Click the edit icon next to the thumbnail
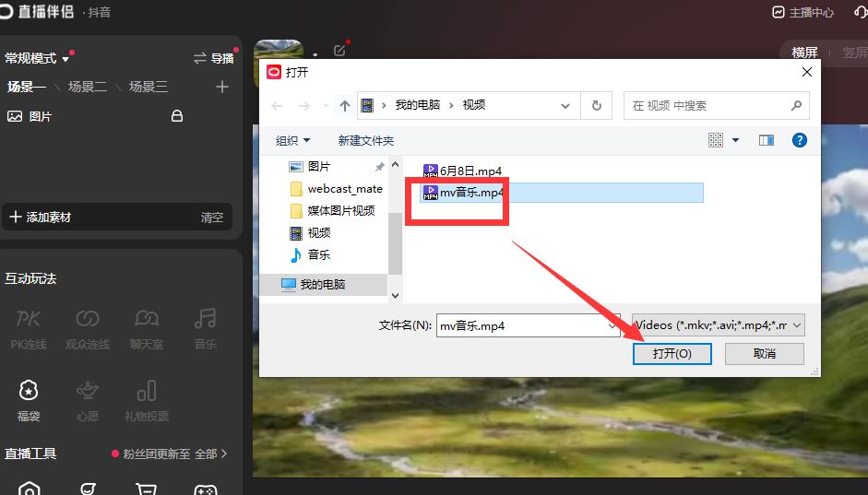This screenshot has height=495, width=868. (x=339, y=51)
